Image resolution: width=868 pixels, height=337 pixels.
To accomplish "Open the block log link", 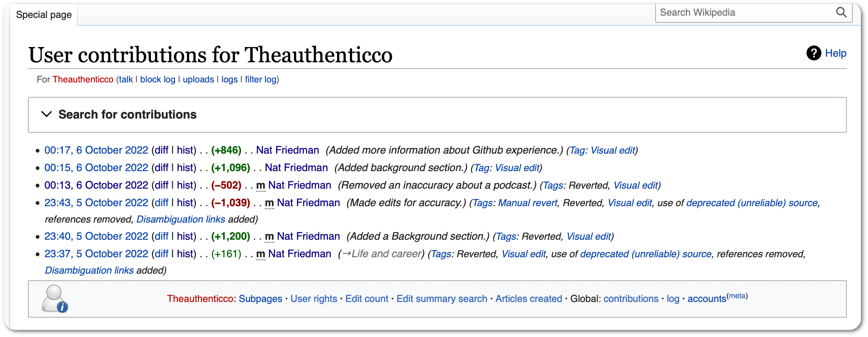I will 158,79.
